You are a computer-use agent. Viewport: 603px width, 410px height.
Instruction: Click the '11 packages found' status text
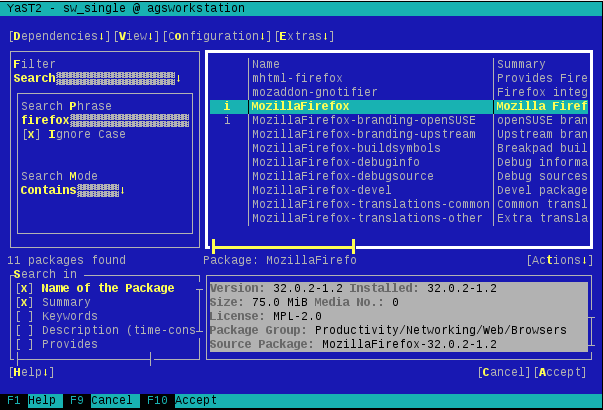coord(67,260)
